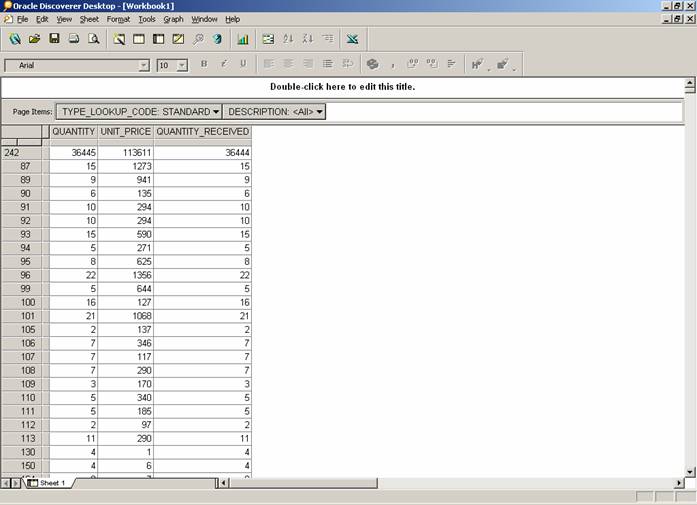Expand the font size 10 dropdown
The width and height of the screenshot is (697, 505).
tap(182, 65)
